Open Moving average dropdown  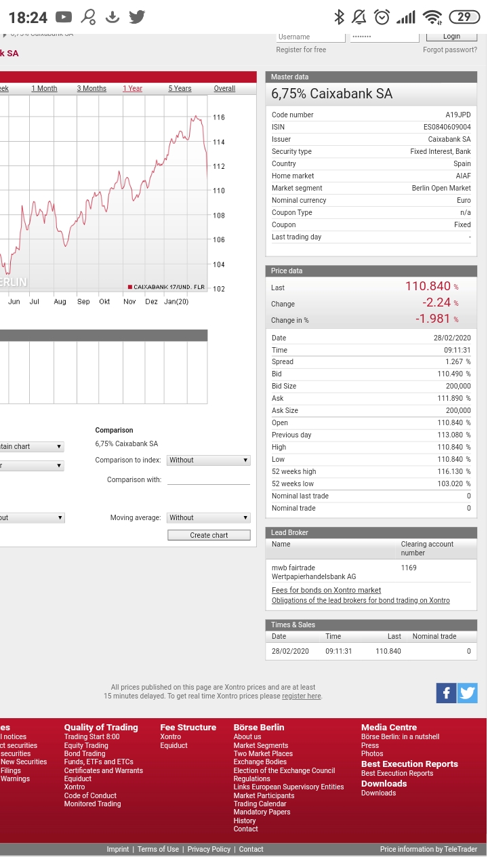tap(209, 517)
